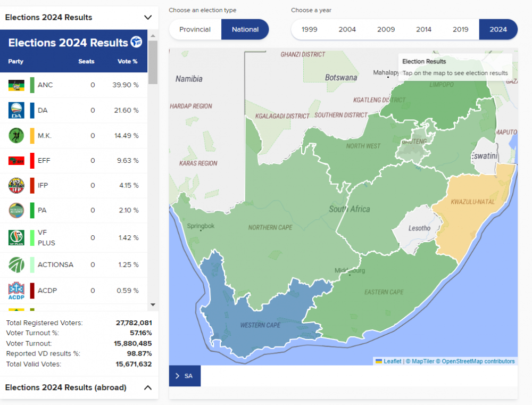Click the DA party logo
Screen dimensions: 532x405
click(x=16, y=110)
